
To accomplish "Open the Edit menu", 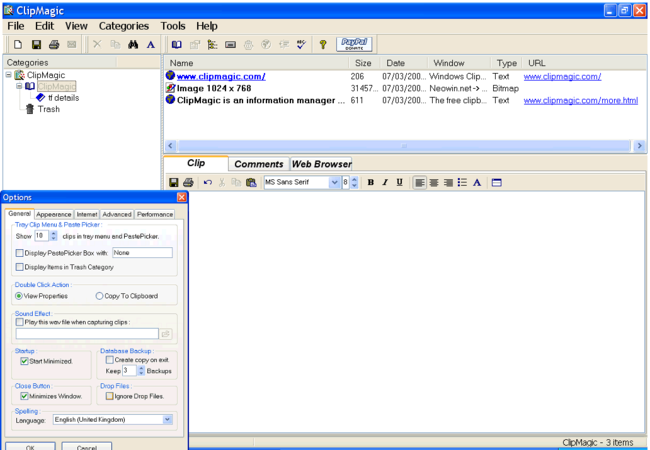I will (x=44, y=26).
